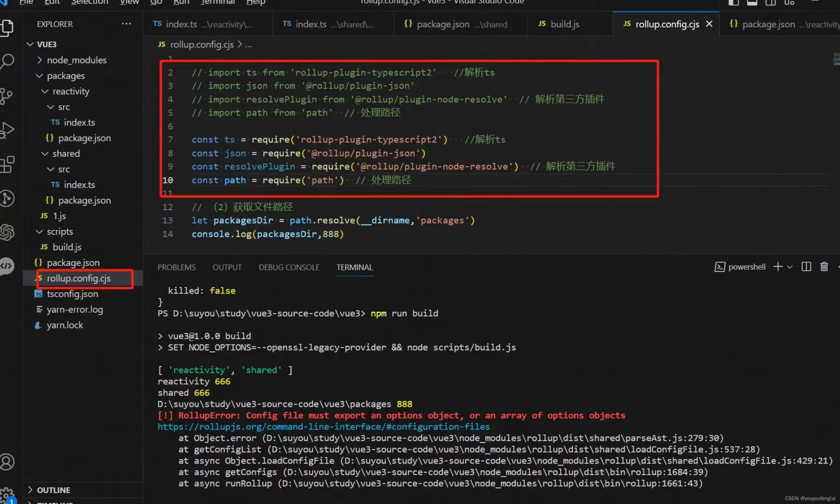Image resolution: width=840 pixels, height=504 pixels.
Task: Toggle secondary sidebar layout icon in title bar
Action: click(770, 2)
